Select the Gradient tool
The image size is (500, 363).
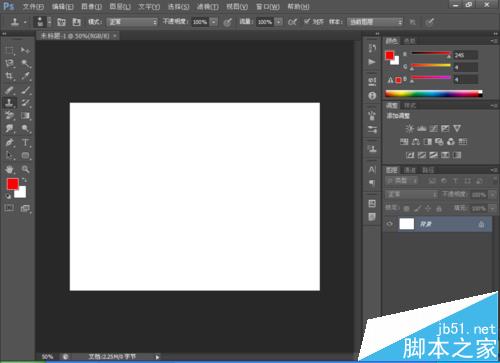(x=25, y=116)
